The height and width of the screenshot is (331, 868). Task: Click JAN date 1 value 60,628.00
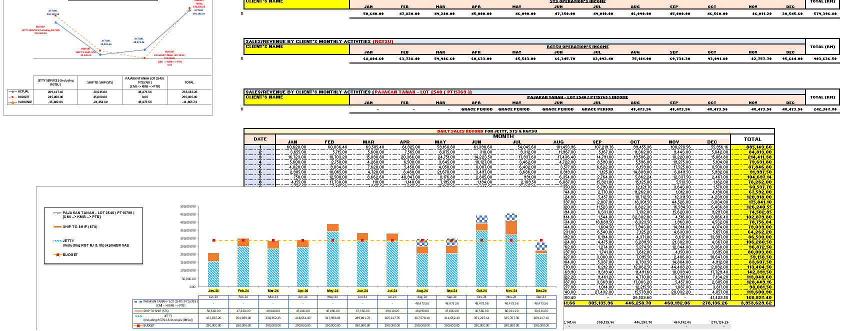coord(296,147)
